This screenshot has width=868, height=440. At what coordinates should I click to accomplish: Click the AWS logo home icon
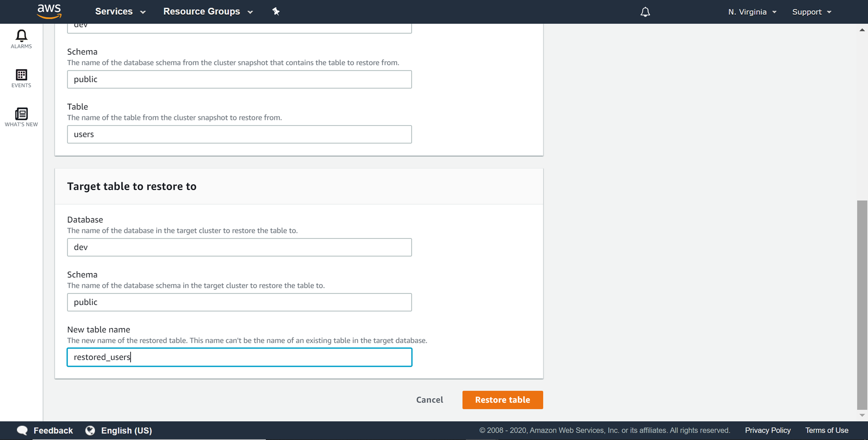click(49, 11)
